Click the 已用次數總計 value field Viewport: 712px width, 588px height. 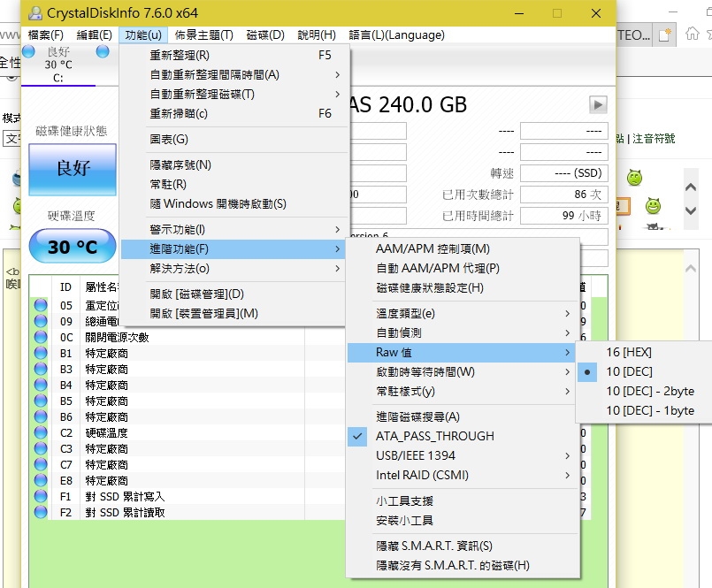564,195
